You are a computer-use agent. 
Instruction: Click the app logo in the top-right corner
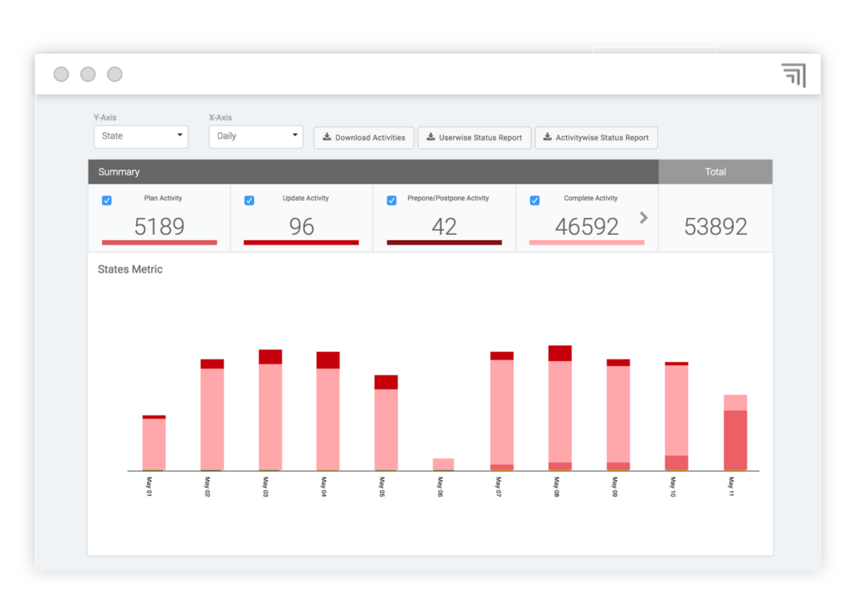(792, 74)
